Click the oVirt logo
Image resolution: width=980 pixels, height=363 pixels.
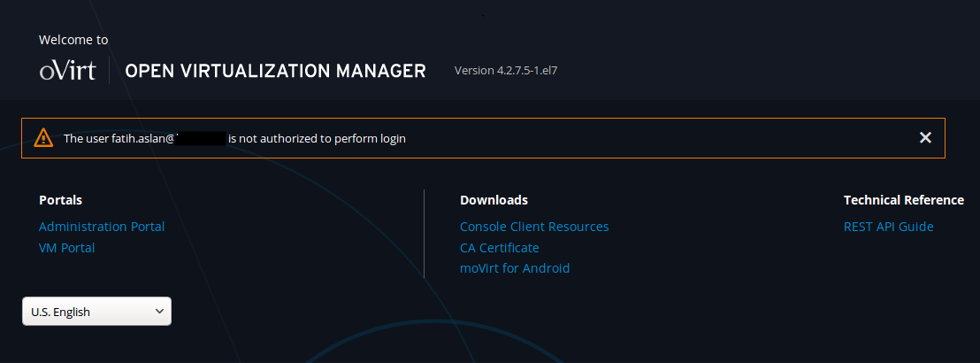coord(67,70)
